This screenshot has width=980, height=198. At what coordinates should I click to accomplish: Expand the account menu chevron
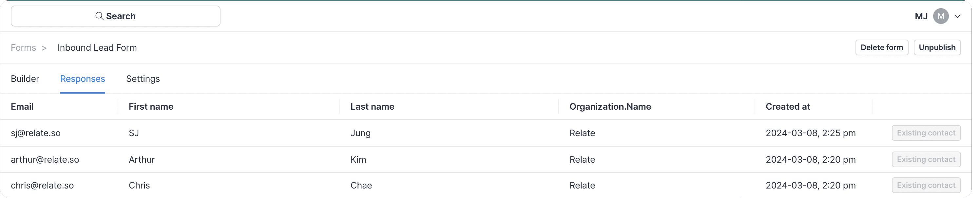957,16
